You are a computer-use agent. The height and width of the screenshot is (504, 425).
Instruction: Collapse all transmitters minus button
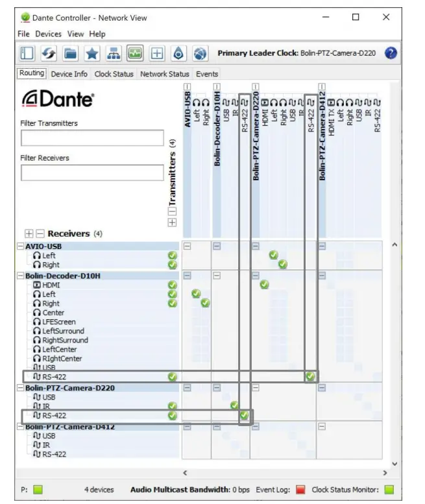coord(172,211)
